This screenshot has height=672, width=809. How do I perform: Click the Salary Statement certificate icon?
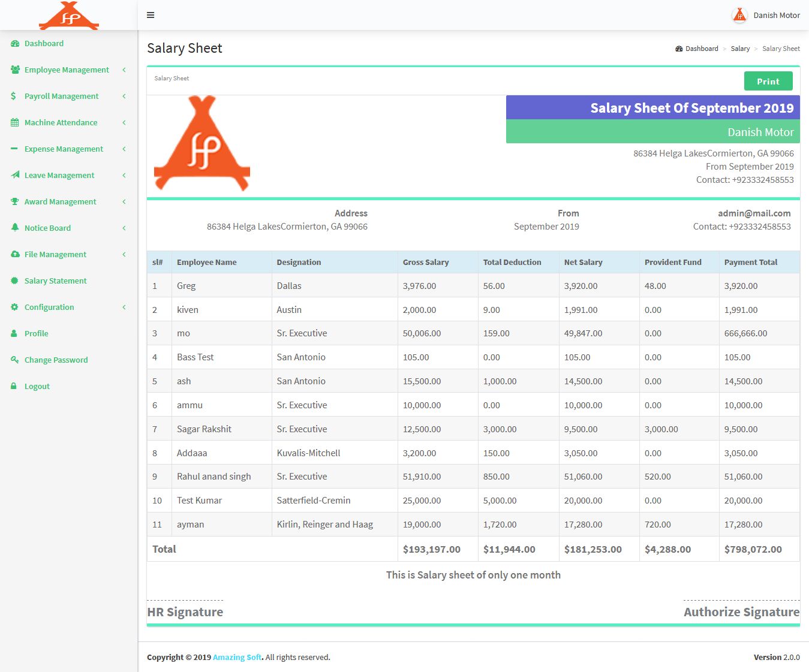click(15, 281)
